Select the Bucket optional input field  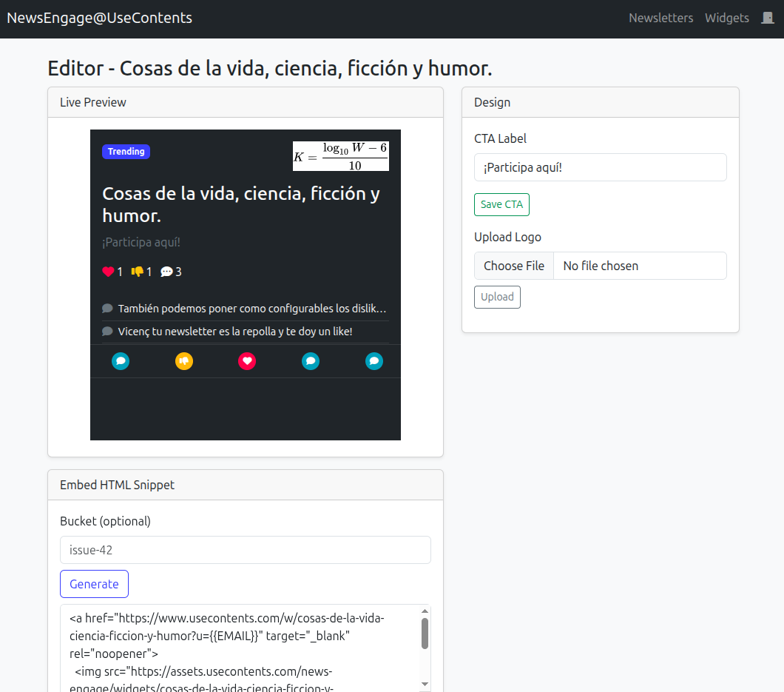245,550
